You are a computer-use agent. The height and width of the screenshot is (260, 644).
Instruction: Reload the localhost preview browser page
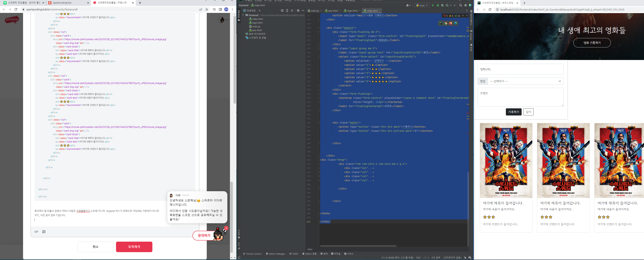(490, 10)
